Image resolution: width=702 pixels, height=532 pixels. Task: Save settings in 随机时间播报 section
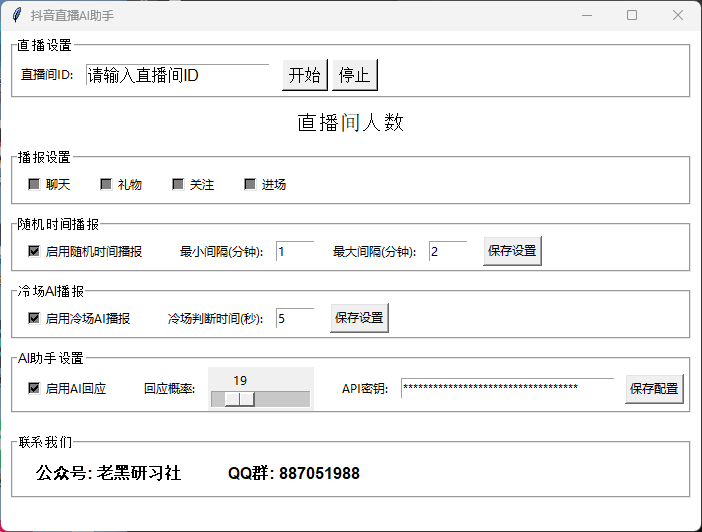[x=512, y=251]
